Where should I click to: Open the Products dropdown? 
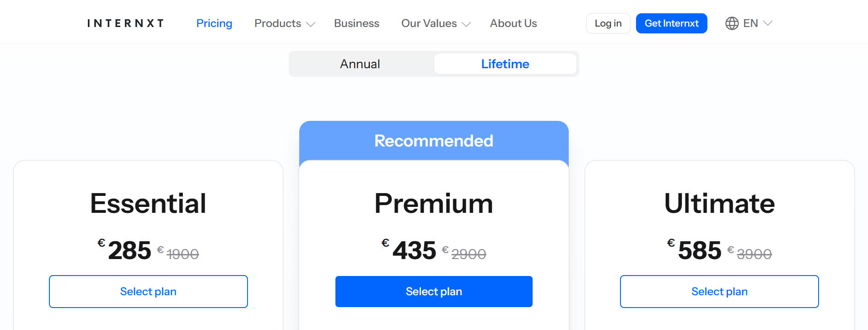(278, 23)
